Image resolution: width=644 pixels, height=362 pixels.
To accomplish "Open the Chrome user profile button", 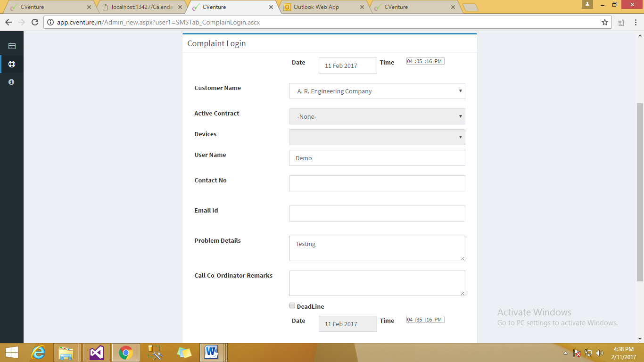I will (587, 4).
